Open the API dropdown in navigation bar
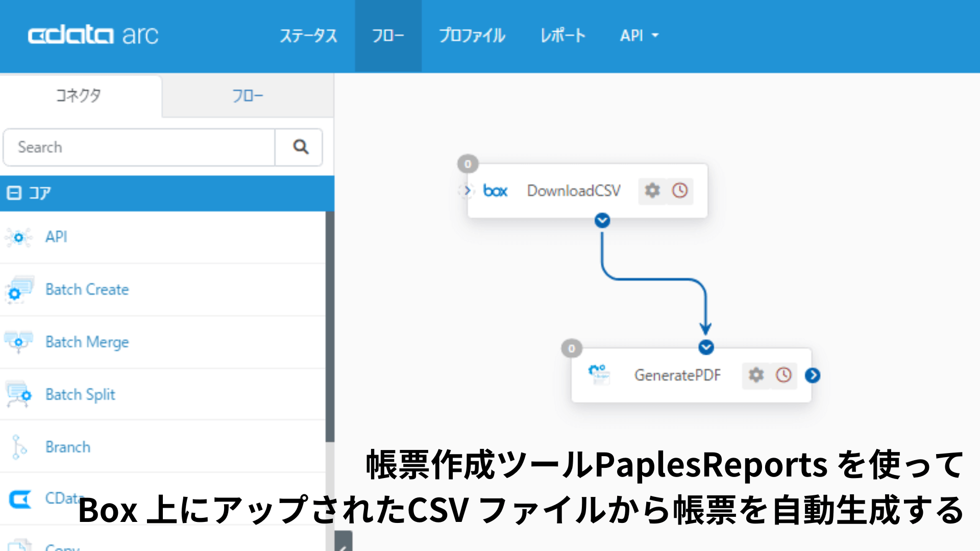 [x=638, y=35]
